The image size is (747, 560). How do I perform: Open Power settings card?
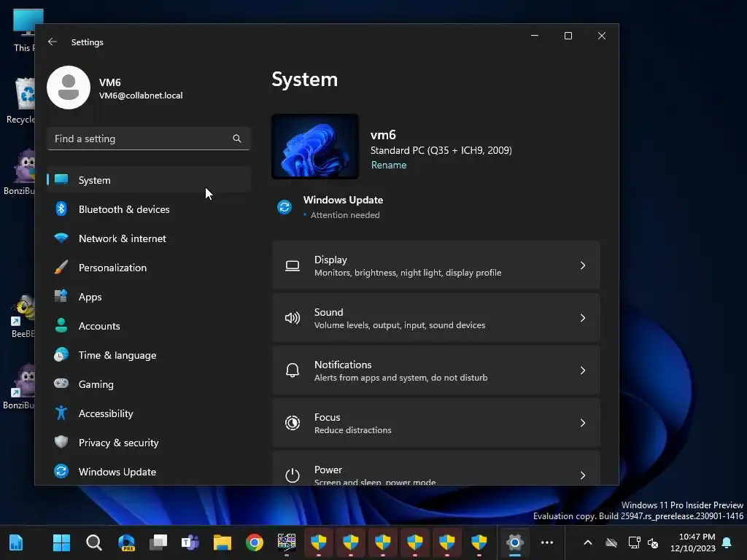(436, 468)
